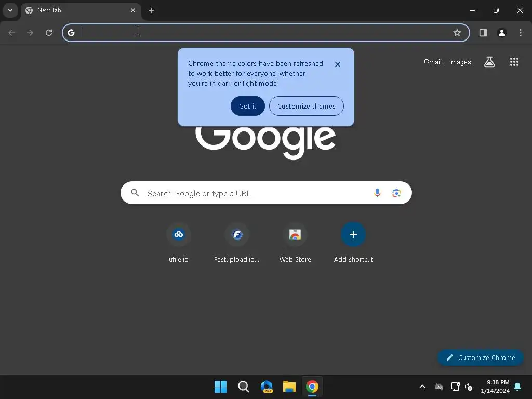The image size is (532, 399).
Task: Click the magnifier icon in search box
Action: [135, 193]
